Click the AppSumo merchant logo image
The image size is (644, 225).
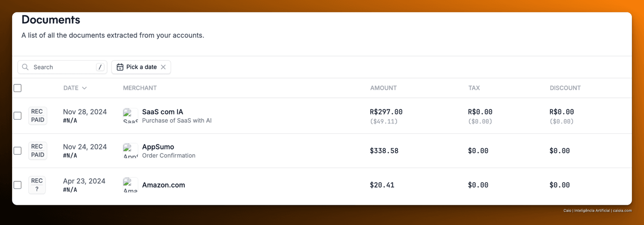130,150
